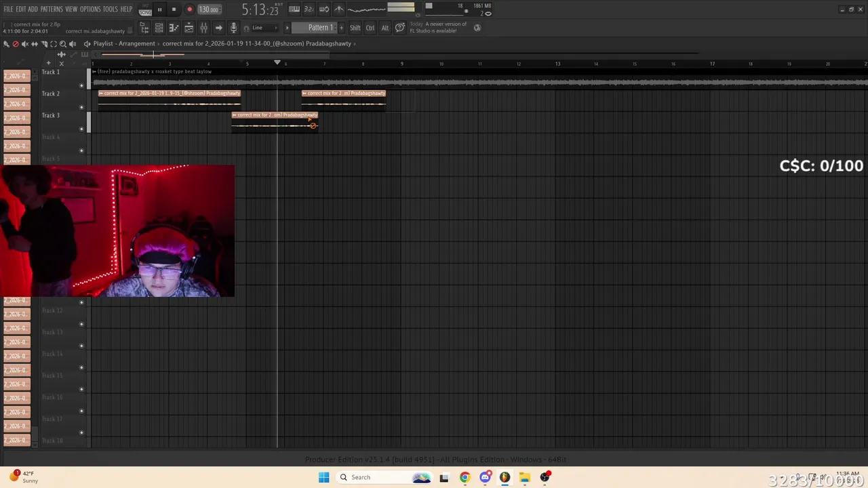Mute Track 1 using its switch
868x488 pixels.
81,85
